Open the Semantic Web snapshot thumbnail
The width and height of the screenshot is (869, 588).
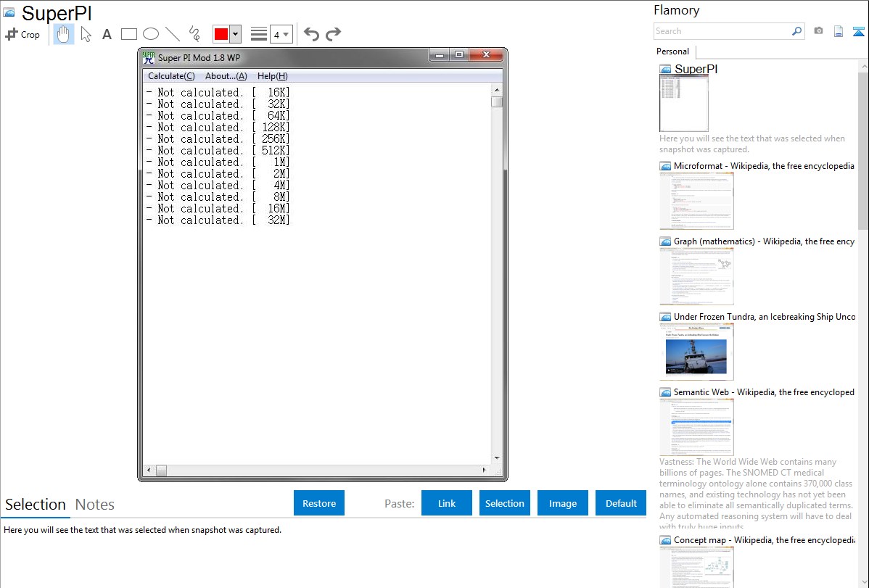point(696,427)
